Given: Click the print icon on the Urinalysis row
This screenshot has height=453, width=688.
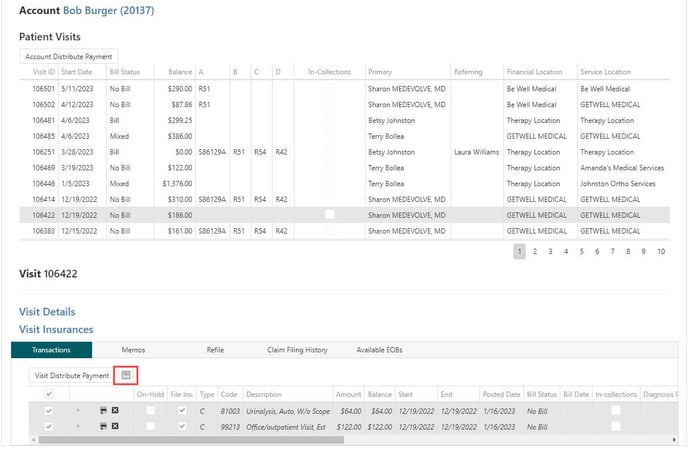Looking at the screenshot, I should [102, 410].
